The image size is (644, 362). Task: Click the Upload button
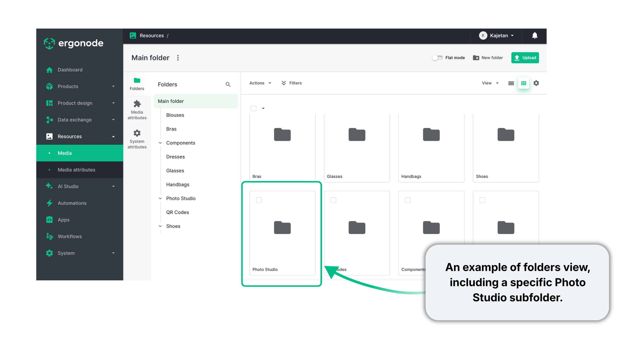click(x=525, y=58)
